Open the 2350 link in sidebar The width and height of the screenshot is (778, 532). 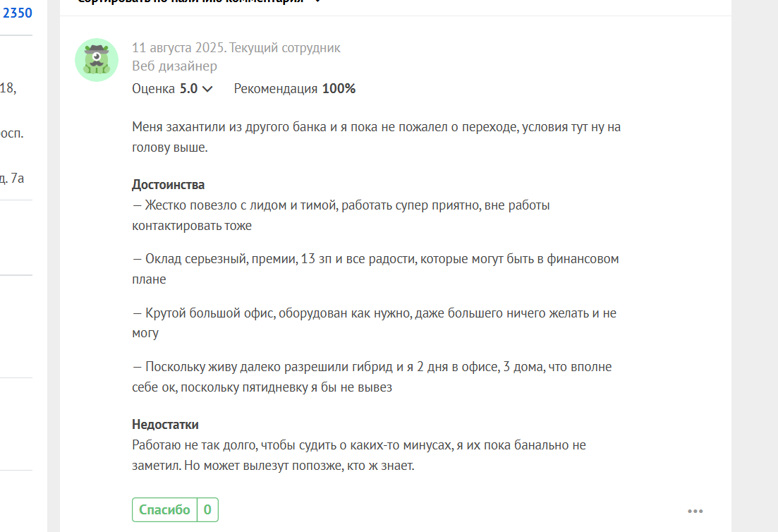click(x=18, y=13)
